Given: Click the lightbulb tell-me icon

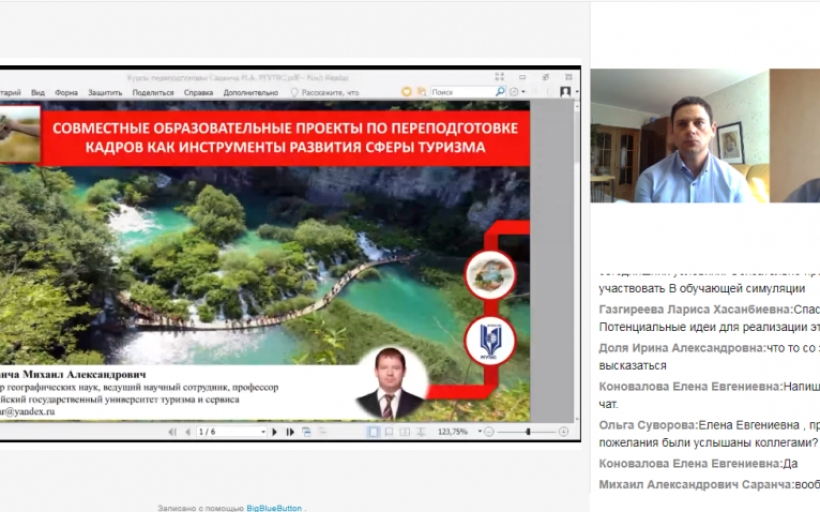Looking at the screenshot, I should [x=294, y=93].
